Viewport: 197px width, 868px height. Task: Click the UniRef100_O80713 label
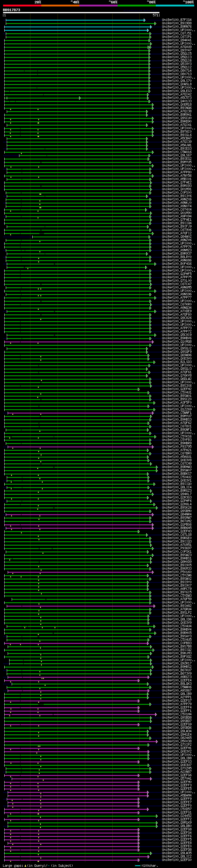point(177,74)
